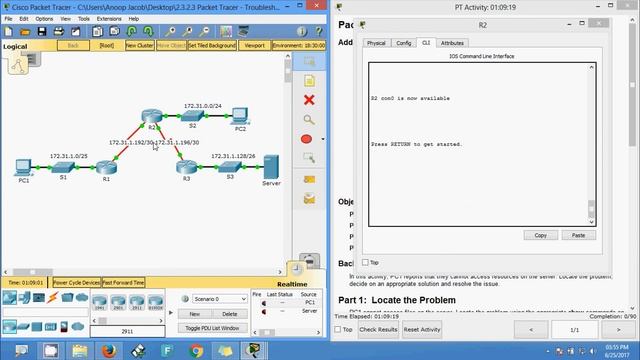Click the network information 'i' icon
The width and height of the screenshot is (640, 360).
point(302,31)
